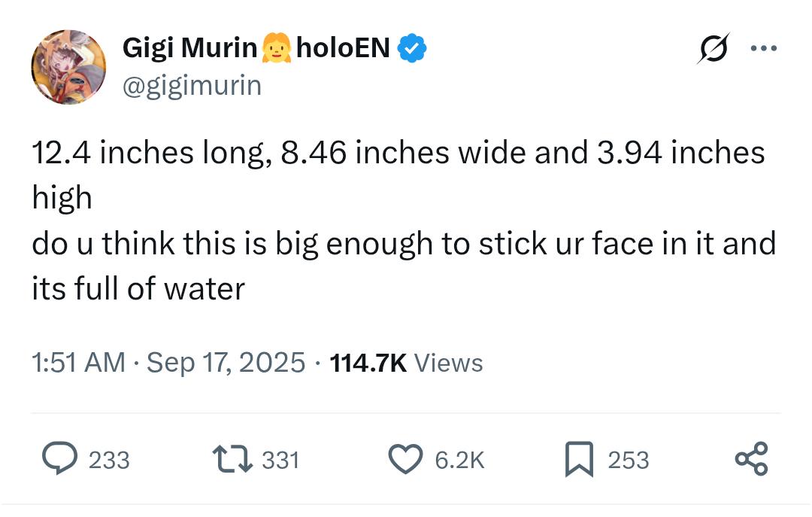The width and height of the screenshot is (812, 517).
Task: Click the Grok slashed-circle icon
Action: click(713, 50)
